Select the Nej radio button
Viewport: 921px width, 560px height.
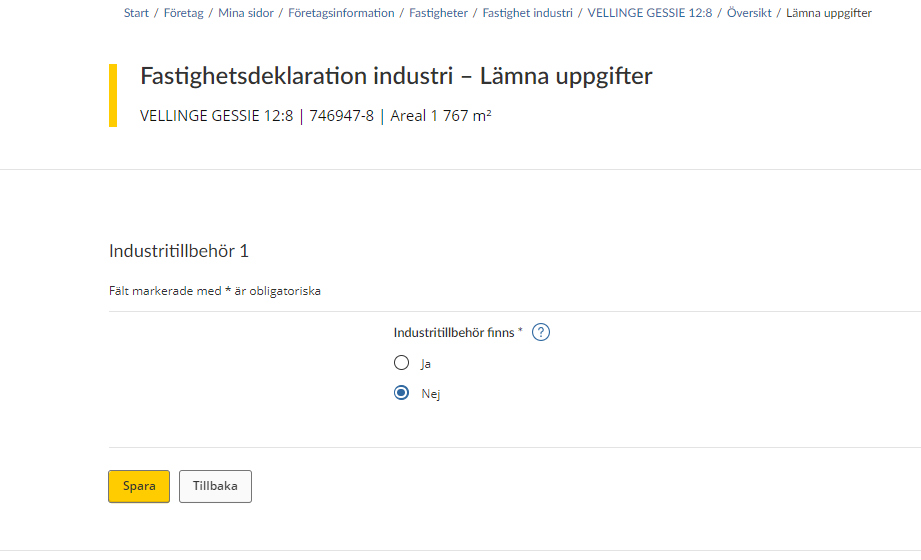(401, 393)
